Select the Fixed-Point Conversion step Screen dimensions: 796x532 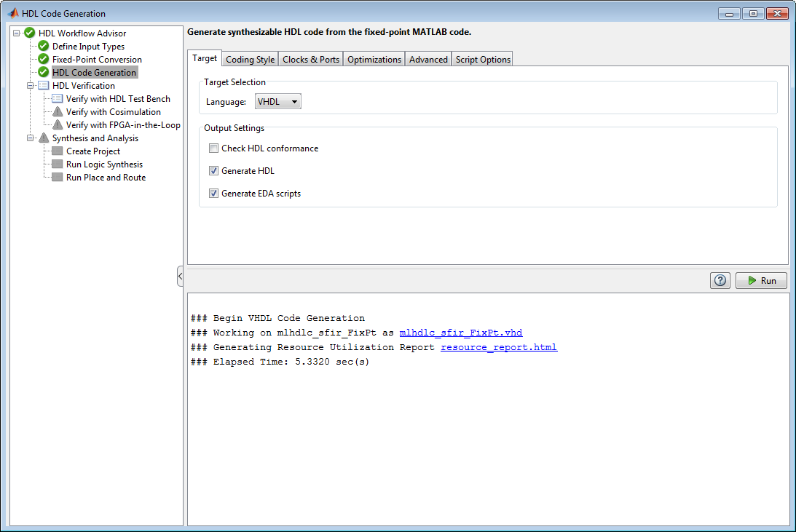click(97, 60)
